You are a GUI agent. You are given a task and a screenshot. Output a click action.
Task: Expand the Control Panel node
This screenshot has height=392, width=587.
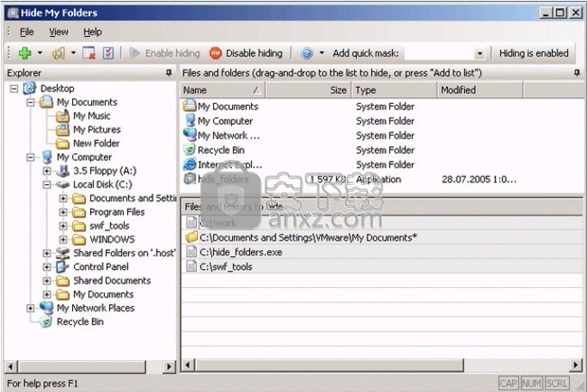click(x=46, y=267)
